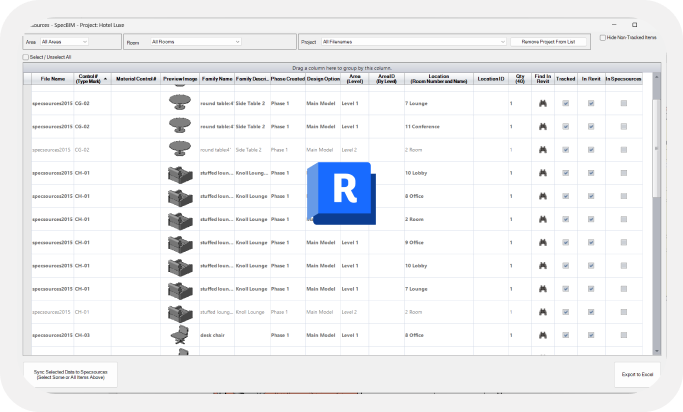Screen dimensions: 683x412
Task: Click the table scrollbar up arrow
Action: [x=656, y=77]
